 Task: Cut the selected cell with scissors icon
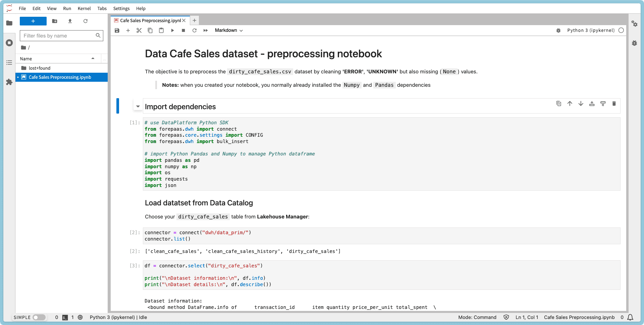pyautogui.click(x=139, y=30)
